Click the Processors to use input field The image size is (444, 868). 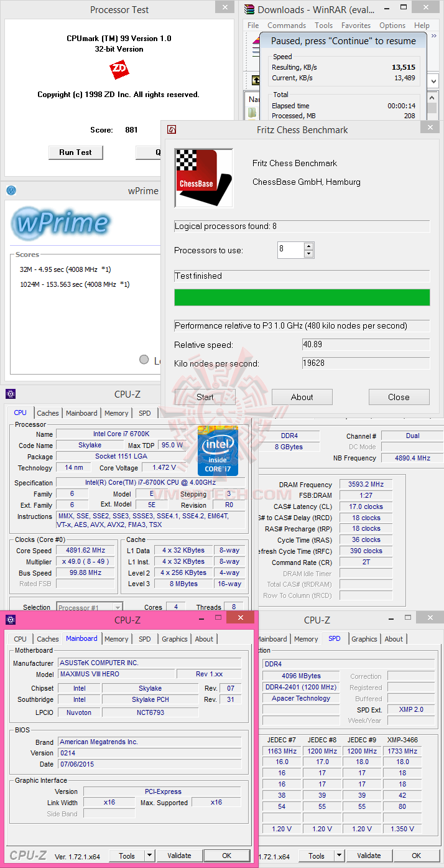tap(290, 250)
